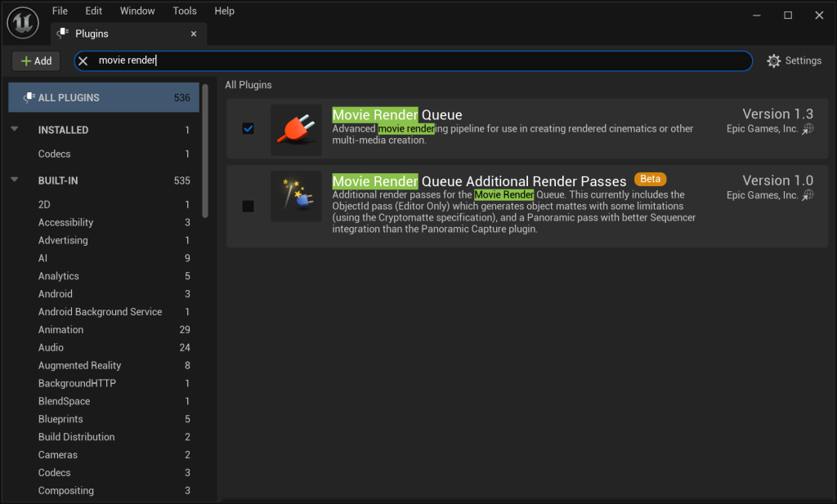The width and height of the screenshot is (837, 504).
Task: Click into the plugin search field
Action: coord(413,60)
